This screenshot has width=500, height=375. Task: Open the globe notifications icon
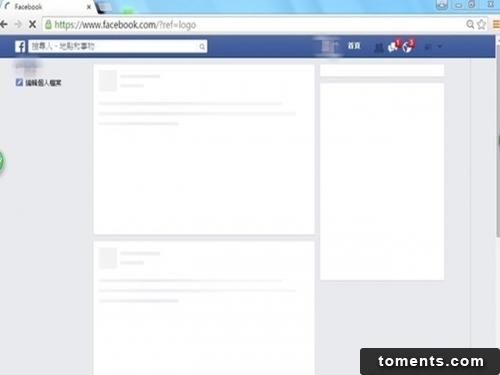tap(408, 46)
